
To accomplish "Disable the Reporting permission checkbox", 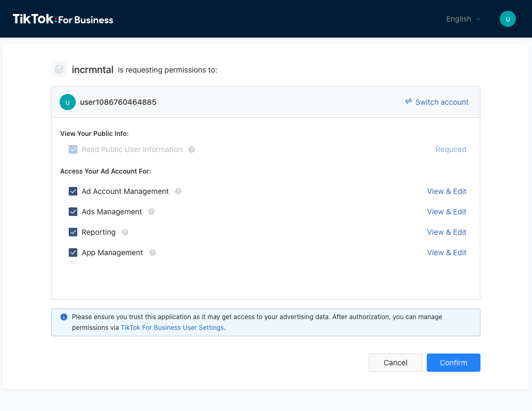I will tap(73, 233).
